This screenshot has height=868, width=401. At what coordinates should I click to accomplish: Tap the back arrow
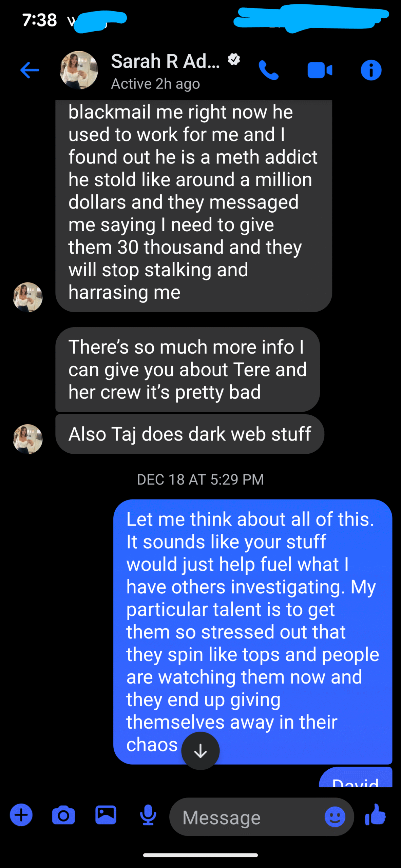pos(30,70)
